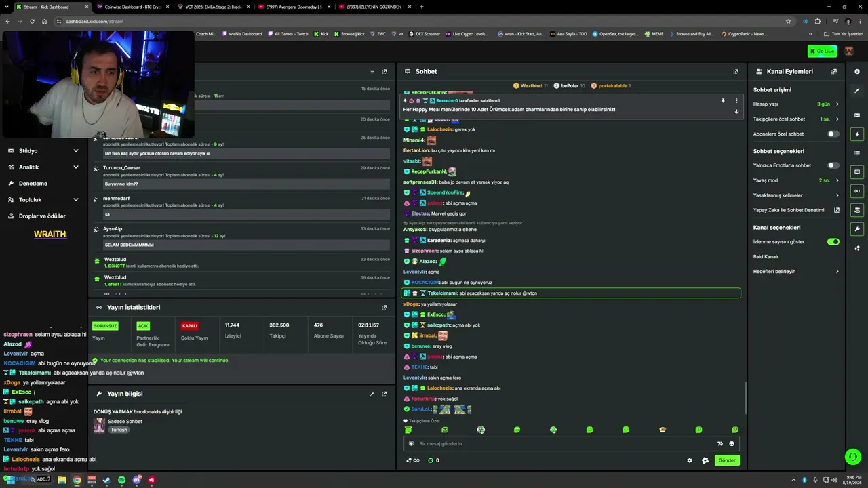Reload the page with browser refresh icon
Viewport: 868px width, 488px height.
[x=31, y=21]
